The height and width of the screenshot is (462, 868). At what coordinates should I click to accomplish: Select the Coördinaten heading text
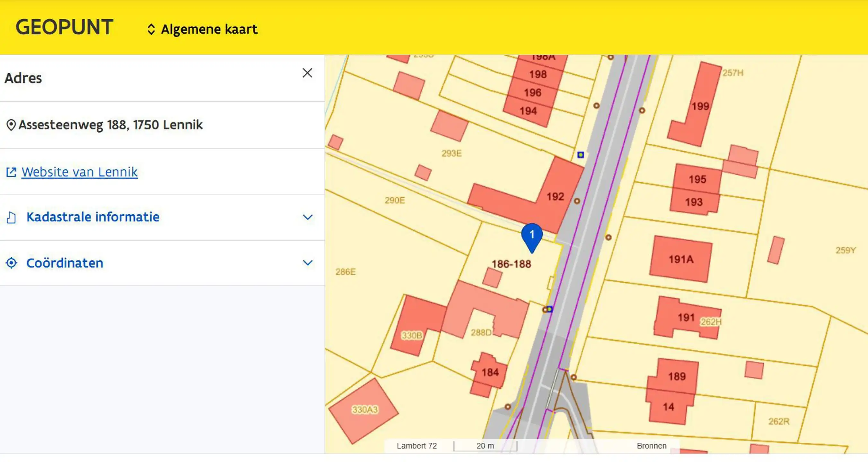(65, 263)
